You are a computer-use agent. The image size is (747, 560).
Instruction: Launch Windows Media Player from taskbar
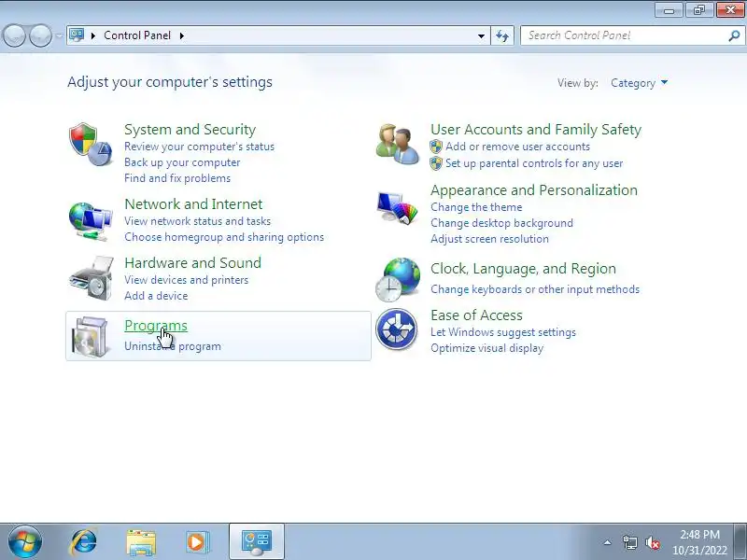(x=197, y=542)
